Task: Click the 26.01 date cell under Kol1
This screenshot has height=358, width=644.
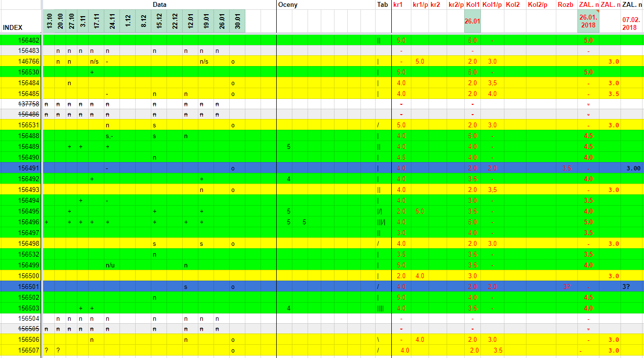Action: pos(472,21)
